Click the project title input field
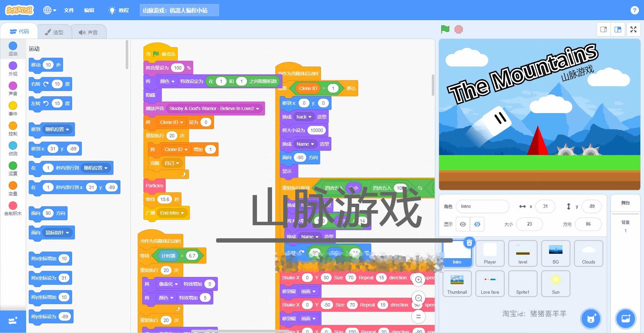The height and width of the screenshot is (333, 644). point(179,10)
